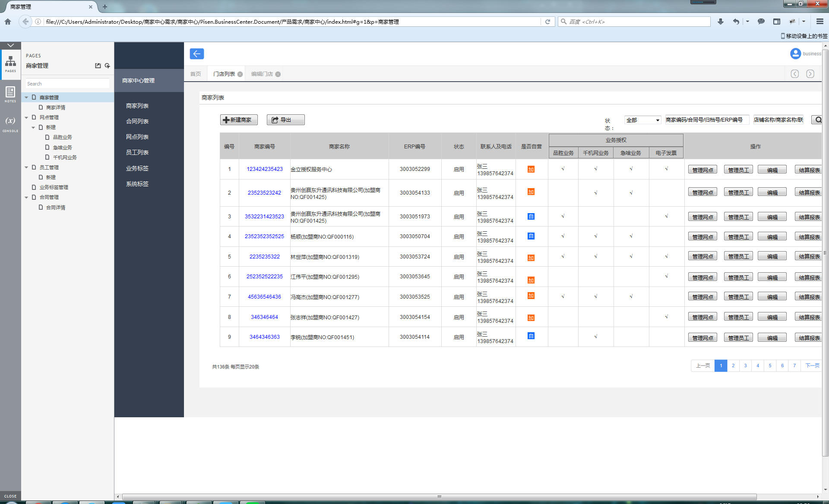829x504 pixels.
Task: Collapse the 网点管理 tree node
Action: (x=26, y=117)
